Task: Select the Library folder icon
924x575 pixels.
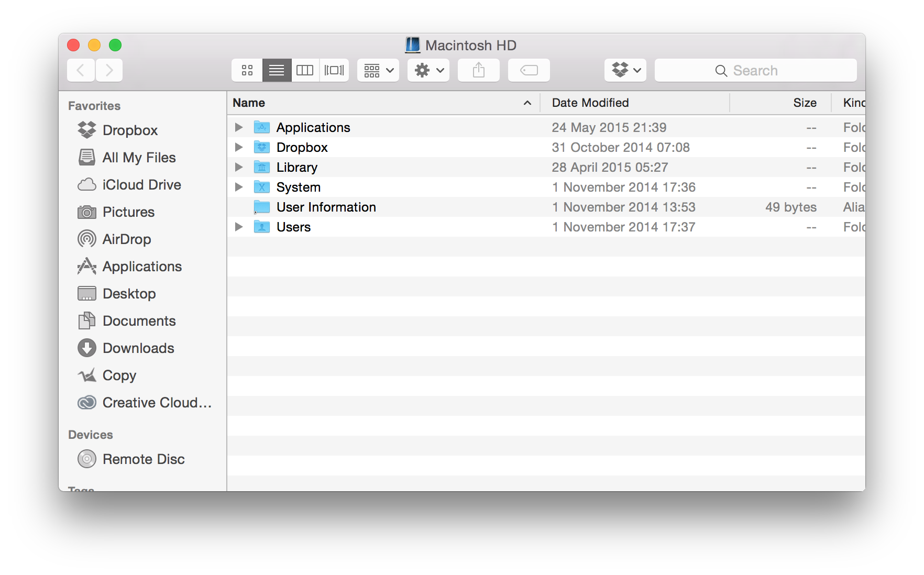Action: tap(262, 167)
